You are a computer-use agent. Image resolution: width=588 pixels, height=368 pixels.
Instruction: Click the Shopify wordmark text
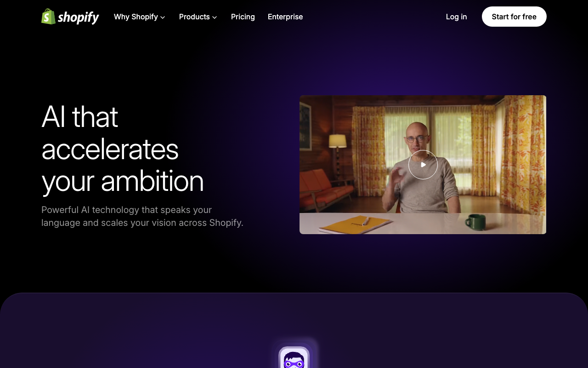point(79,17)
